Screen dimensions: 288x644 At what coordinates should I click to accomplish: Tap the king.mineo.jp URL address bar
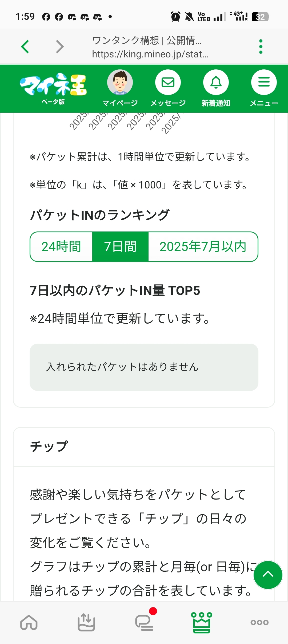150,54
